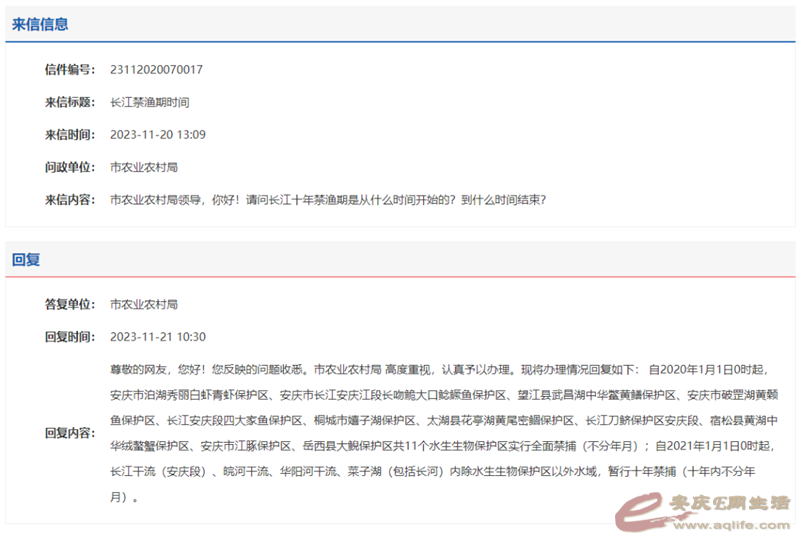
Task: Select letter number 23112020070017
Action: tap(156, 70)
